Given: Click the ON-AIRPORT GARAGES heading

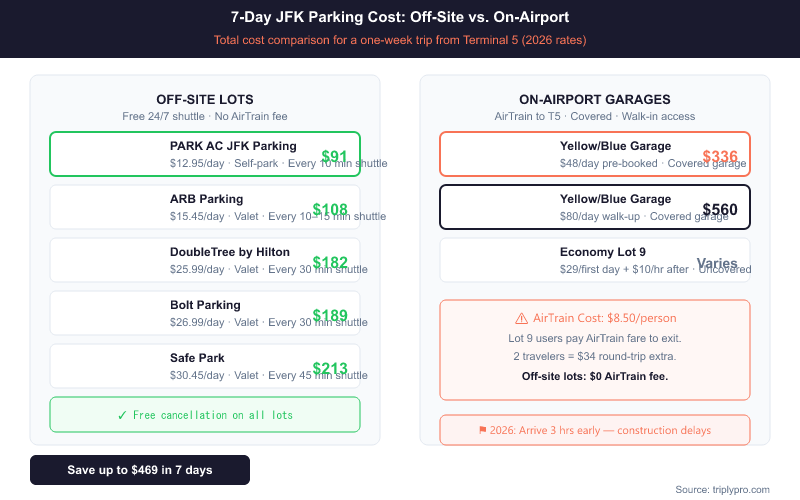Looking at the screenshot, I should (595, 99).
